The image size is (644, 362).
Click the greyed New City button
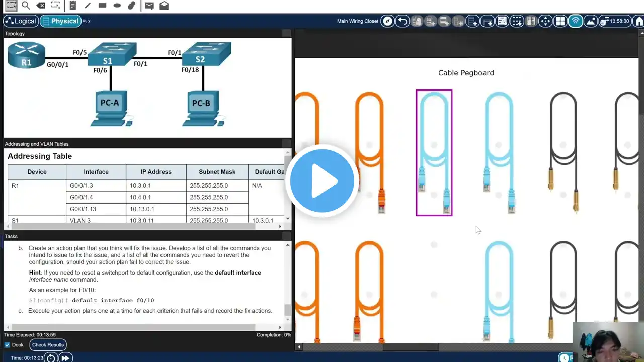point(417,21)
